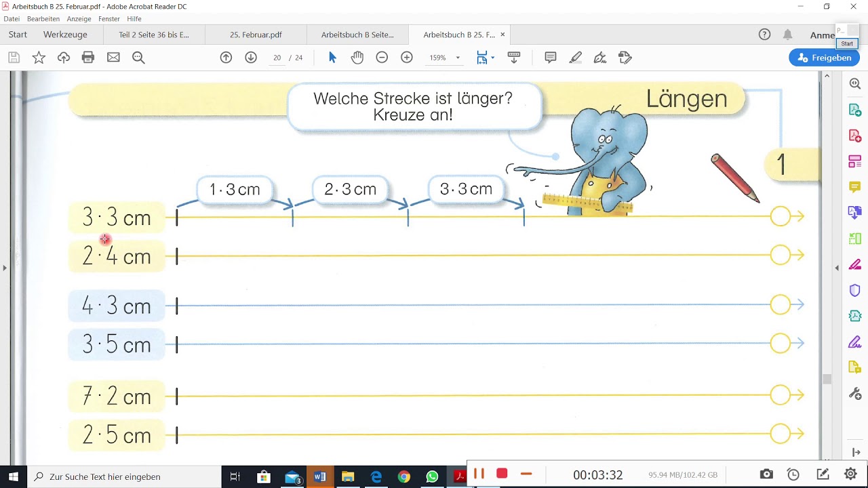Open Google Chrome from the taskbar

click(x=404, y=476)
